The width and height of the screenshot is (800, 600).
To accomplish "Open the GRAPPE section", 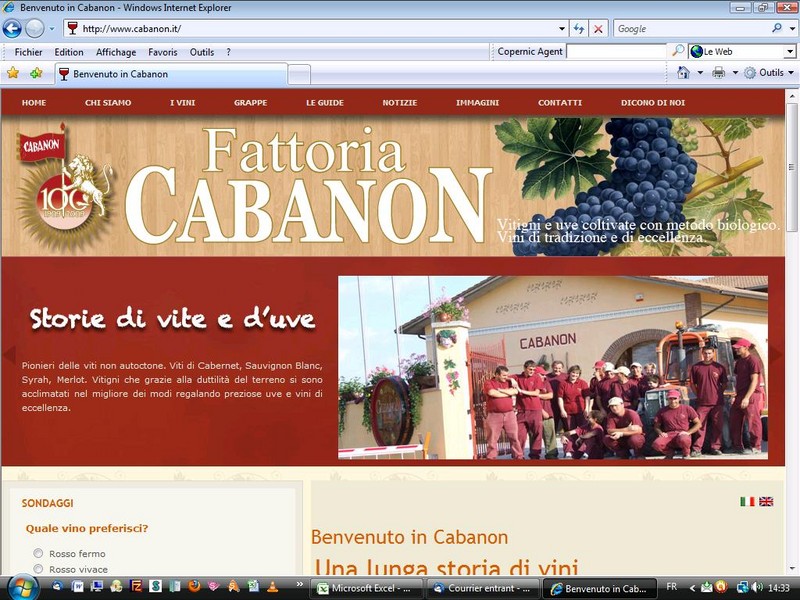I will click(251, 103).
